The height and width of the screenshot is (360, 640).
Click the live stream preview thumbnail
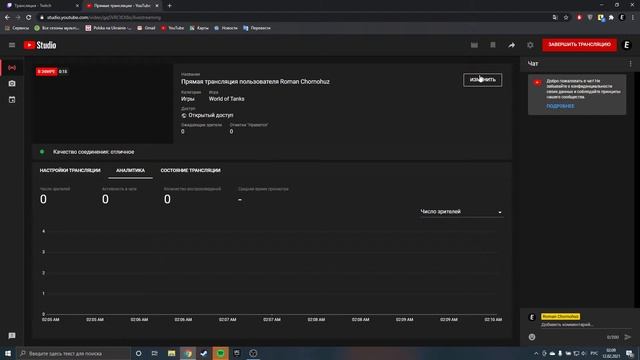pyautogui.click(x=102, y=104)
